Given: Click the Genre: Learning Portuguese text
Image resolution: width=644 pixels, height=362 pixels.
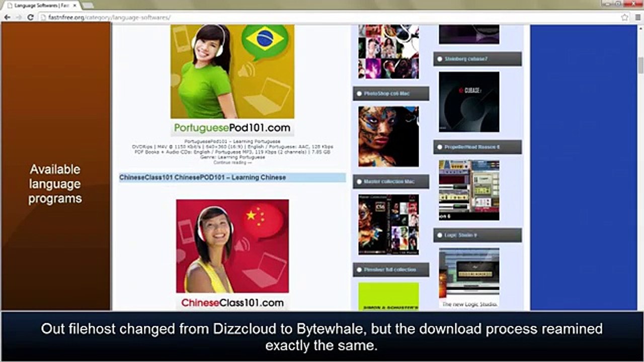Looking at the screenshot, I should point(232,157).
